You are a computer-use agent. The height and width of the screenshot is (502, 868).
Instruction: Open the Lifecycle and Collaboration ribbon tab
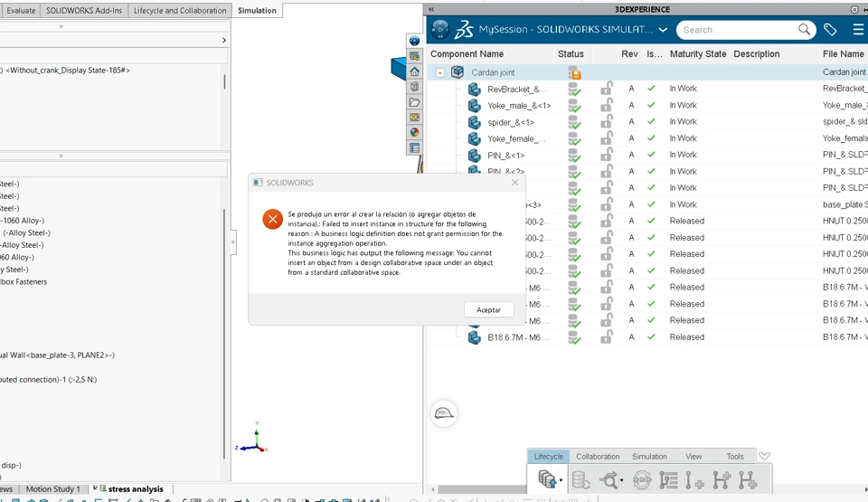[180, 11]
